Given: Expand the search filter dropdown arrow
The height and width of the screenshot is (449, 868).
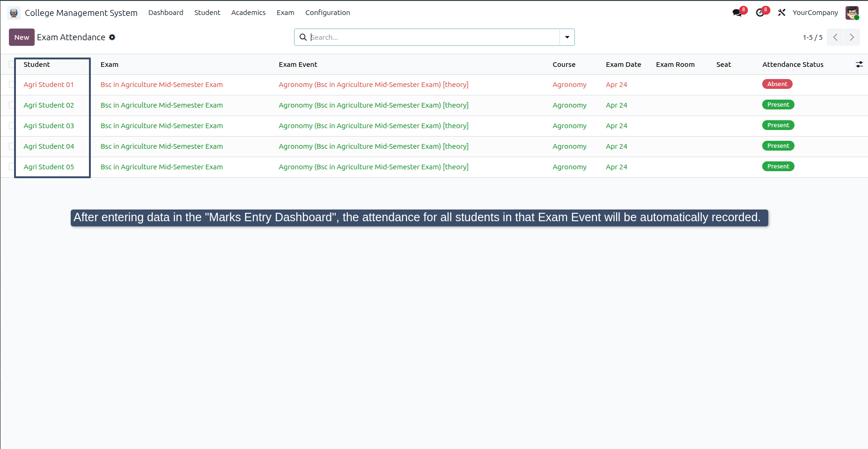Looking at the screenshot, I should click(567, 37).
